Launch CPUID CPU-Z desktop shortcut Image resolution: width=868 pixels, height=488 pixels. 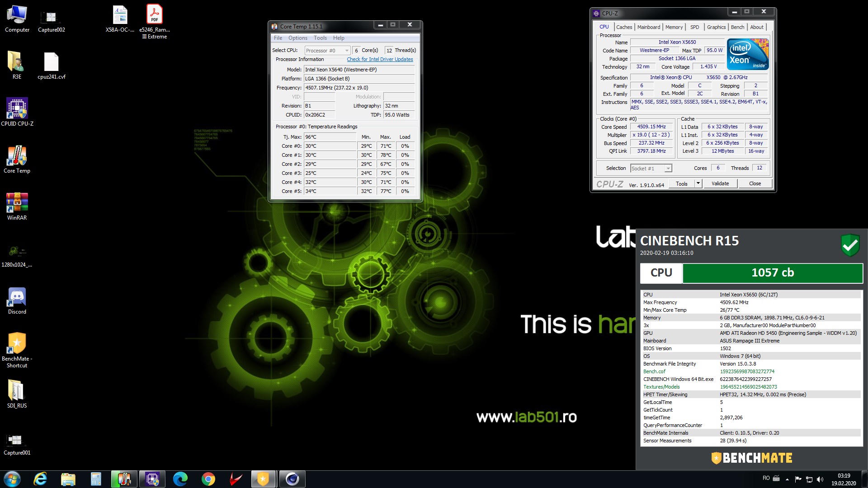(x=17, y=112)
